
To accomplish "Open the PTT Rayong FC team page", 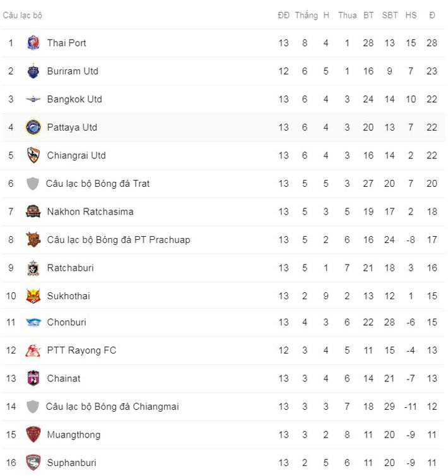I will [81, 350].
